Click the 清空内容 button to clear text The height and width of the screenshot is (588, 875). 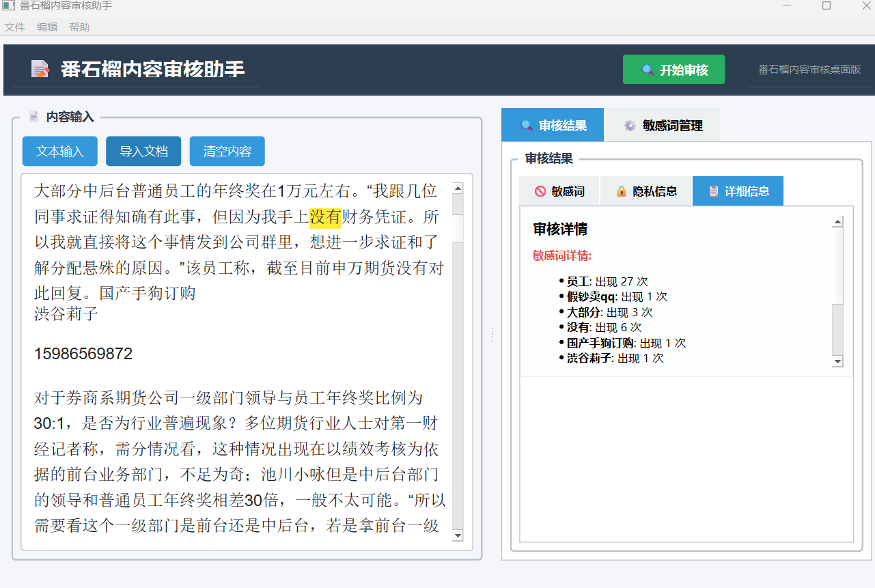click(227, 151)
